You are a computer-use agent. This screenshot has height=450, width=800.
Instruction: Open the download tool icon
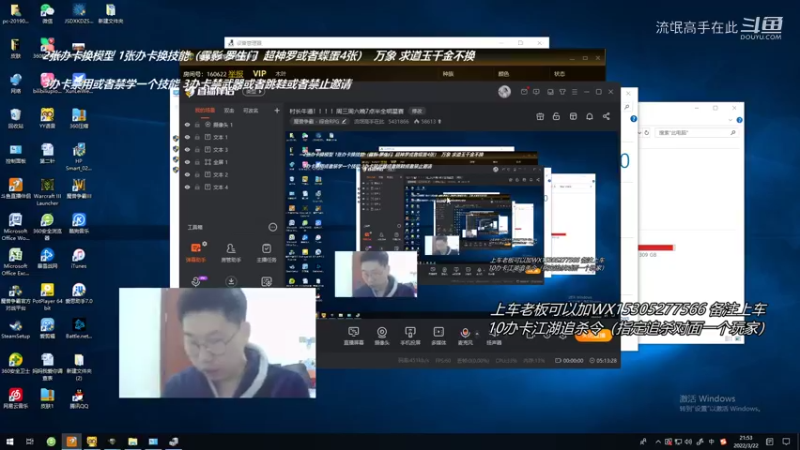tap(231, 281)
